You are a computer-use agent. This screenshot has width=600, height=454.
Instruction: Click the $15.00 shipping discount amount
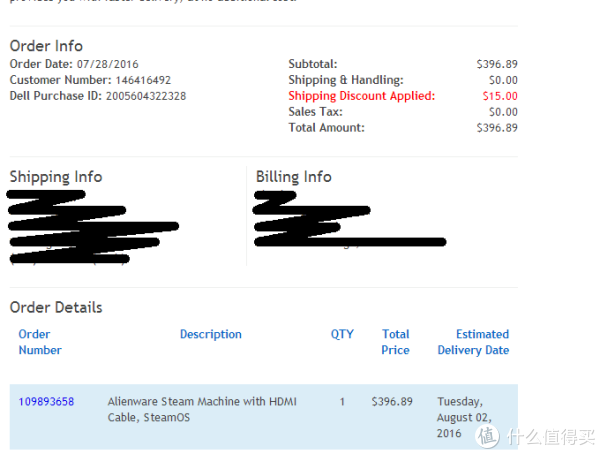(500, 96)
